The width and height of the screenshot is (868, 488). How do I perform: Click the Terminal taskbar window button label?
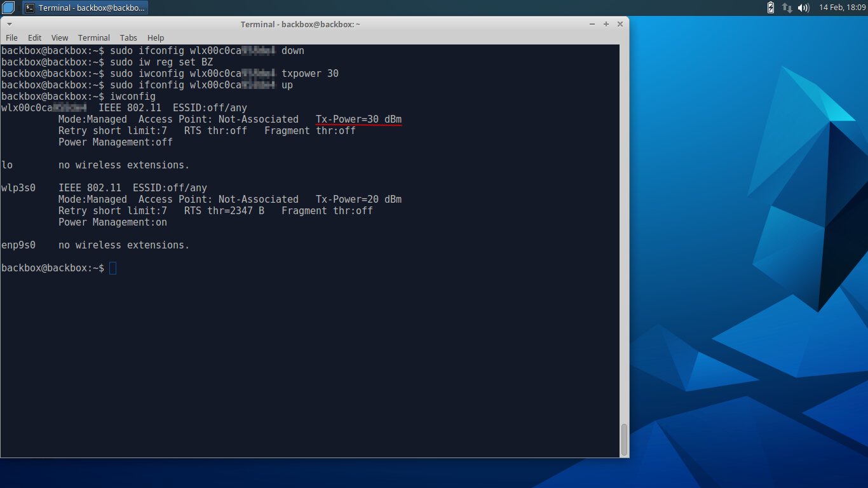point(92,8)
